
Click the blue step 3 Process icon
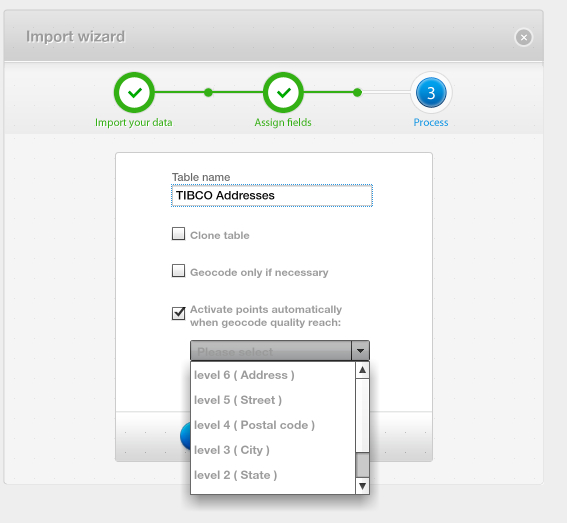(431, 93)
